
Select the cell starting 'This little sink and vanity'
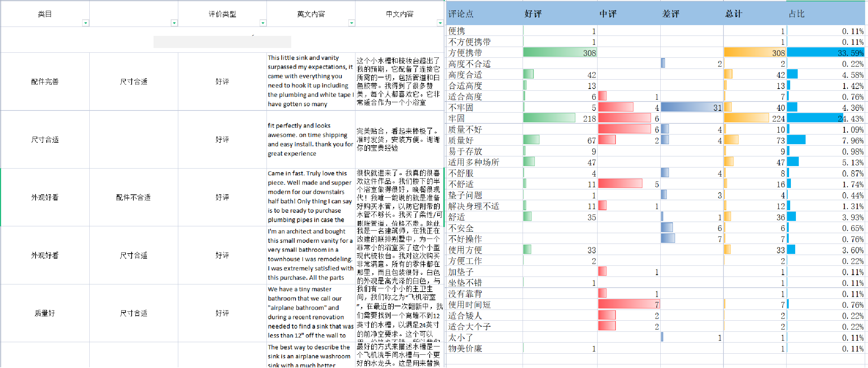point(311,81)
